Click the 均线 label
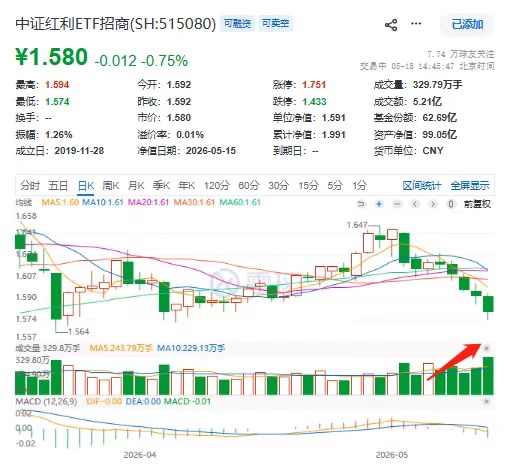The width and height of the screenshot is (518, 467). coord(24,202)
